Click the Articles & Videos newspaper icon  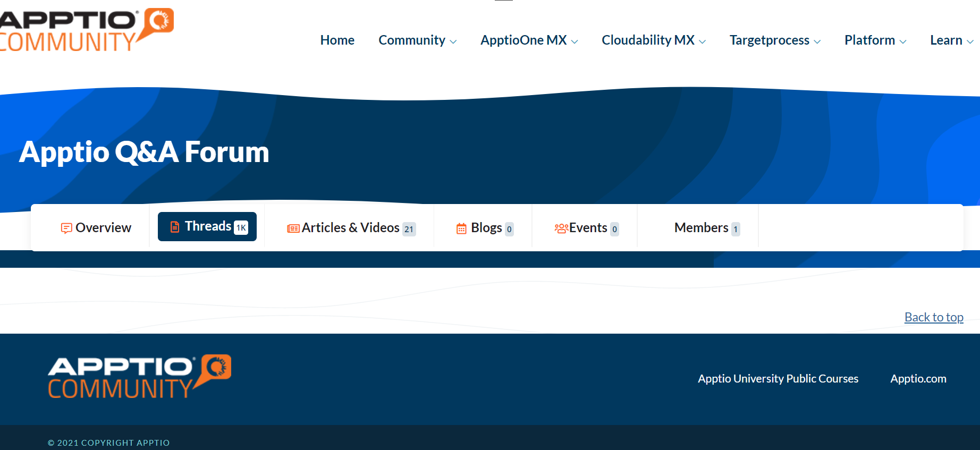[293, 228]
